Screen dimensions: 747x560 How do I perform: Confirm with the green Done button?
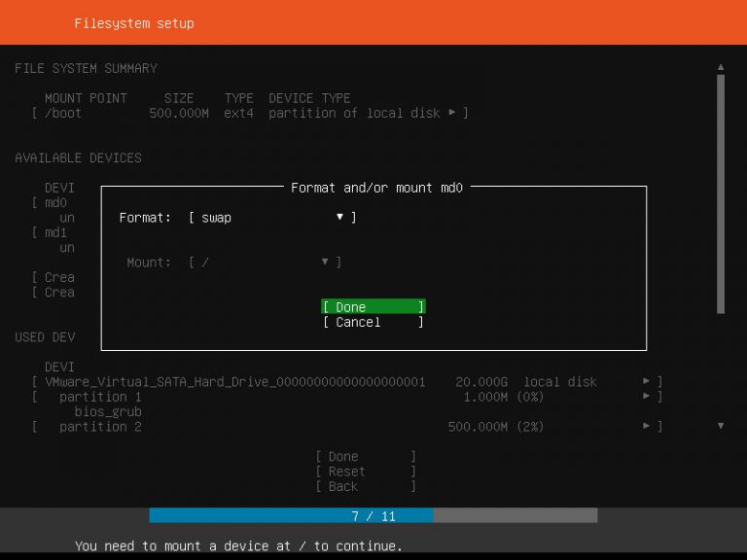373,306
